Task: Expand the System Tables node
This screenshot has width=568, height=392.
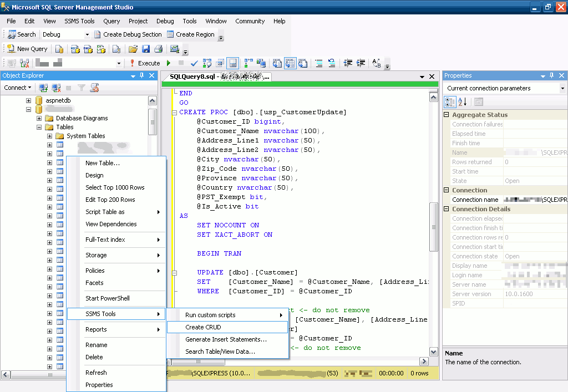Action: [49, 136]
